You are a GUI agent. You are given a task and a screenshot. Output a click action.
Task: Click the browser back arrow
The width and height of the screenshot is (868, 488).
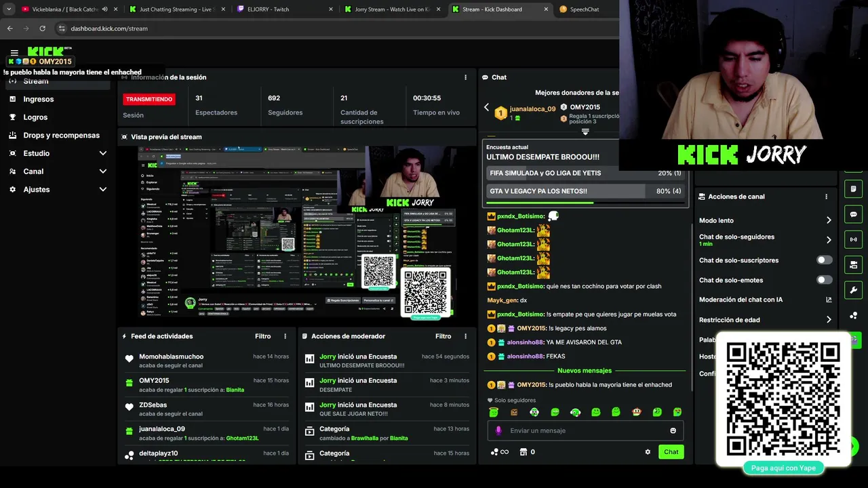coord(9,28)
